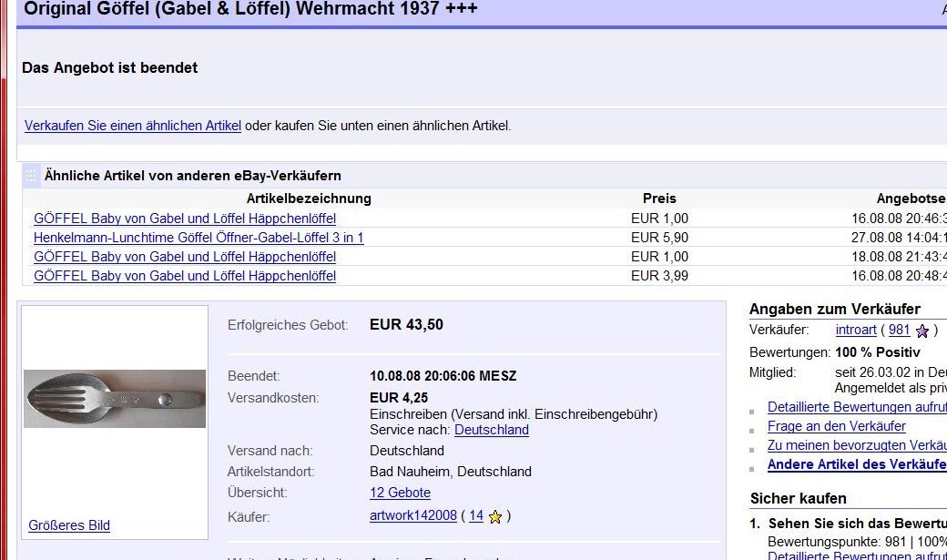Open buyer profile artwork142008
This screenshot has height=560, width=947.
click(412, 515)
